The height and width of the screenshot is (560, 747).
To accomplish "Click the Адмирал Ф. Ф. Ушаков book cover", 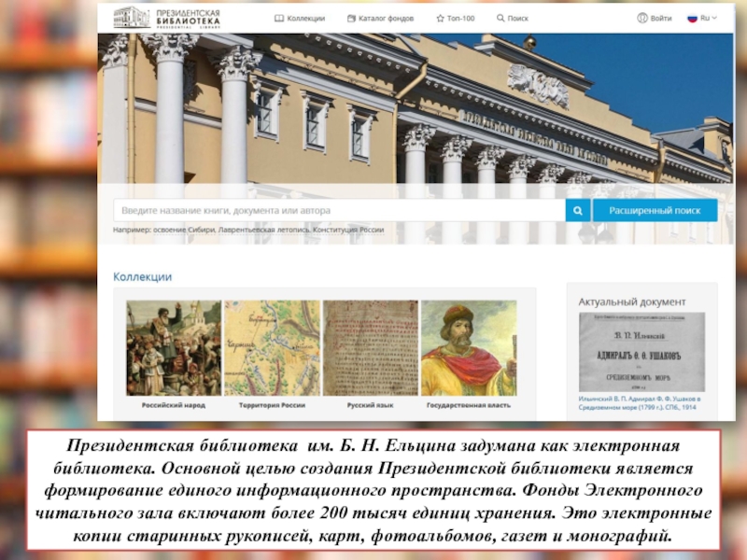I will pos(641,352).
